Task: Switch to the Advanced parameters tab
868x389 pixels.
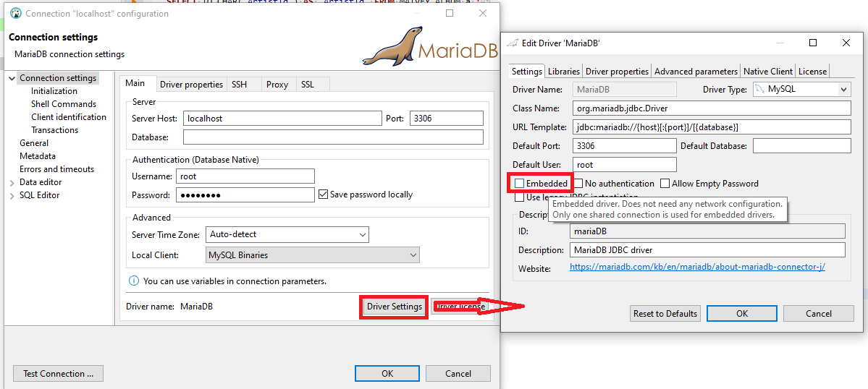Action: click(x=696, y=72)
